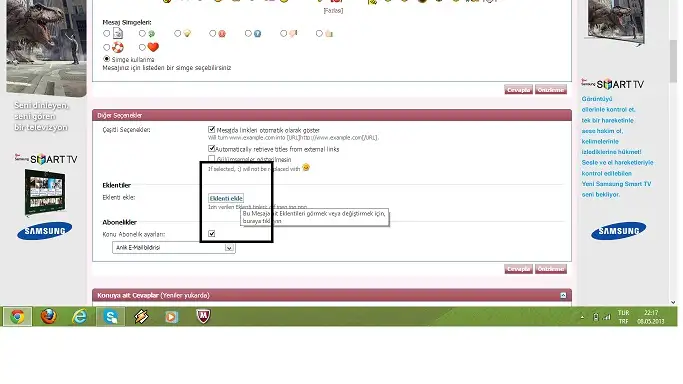Open the McAfee shield icon
683x384 pixels.
point(203,316)
